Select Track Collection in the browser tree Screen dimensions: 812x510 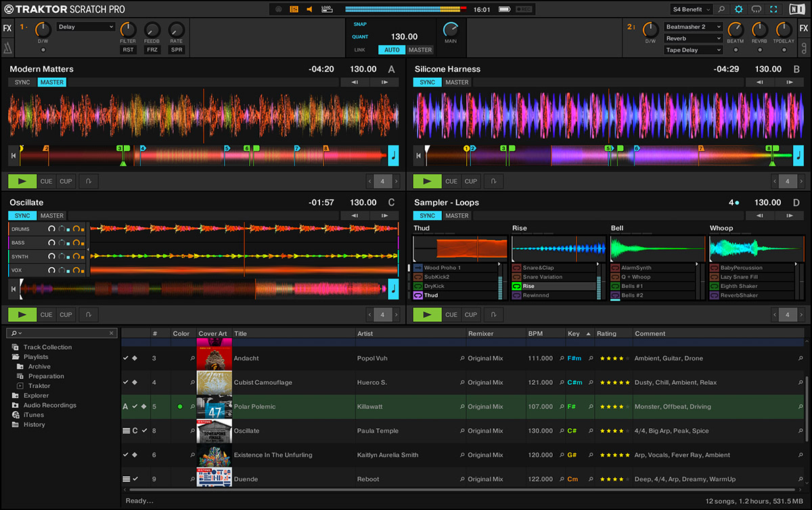tap(47, 347)
